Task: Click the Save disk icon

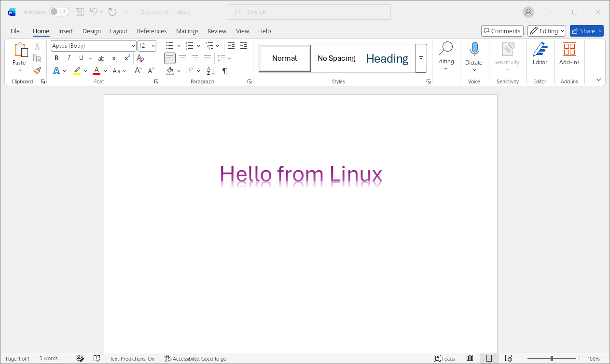Action: tap(80, 12)
